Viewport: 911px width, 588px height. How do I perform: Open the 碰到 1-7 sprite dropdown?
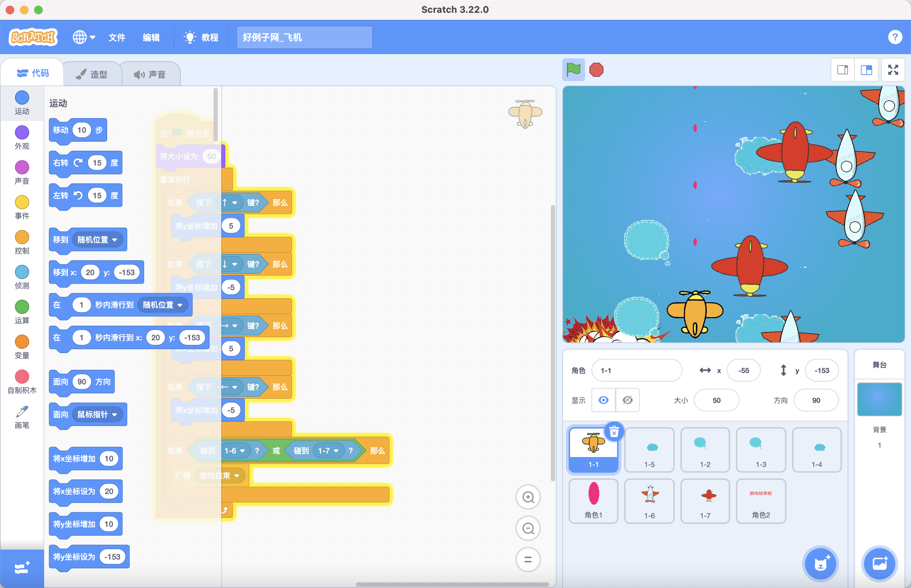[x=328, y=451]
